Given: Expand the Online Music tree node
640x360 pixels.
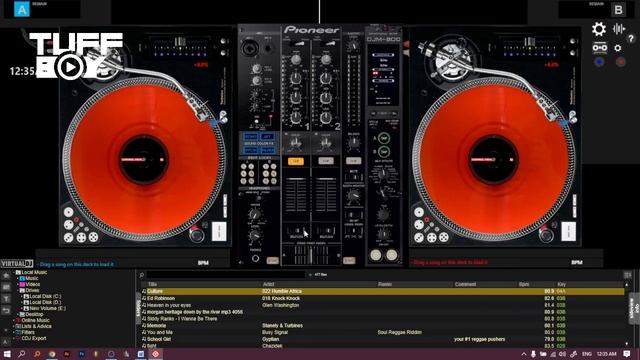Looking at the screenshot, I should coord(13,320).
